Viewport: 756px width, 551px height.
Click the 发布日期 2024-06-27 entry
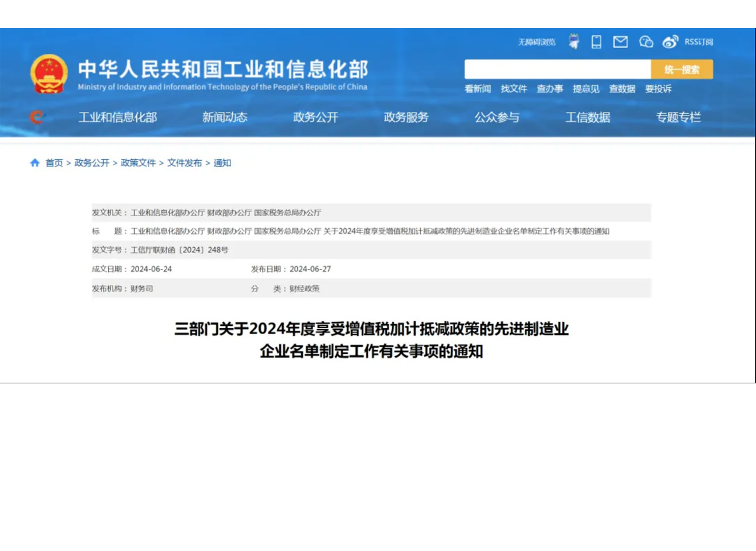[291, 269]
